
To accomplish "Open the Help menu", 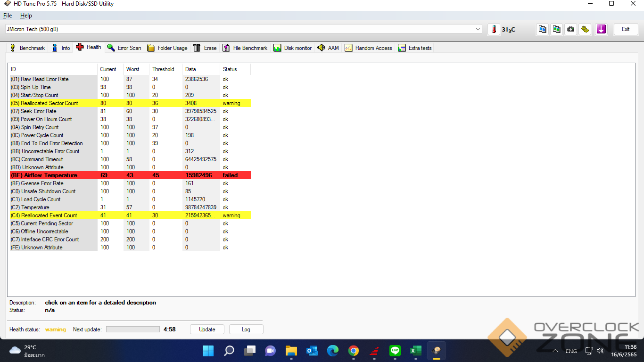I will pos(26,16).
